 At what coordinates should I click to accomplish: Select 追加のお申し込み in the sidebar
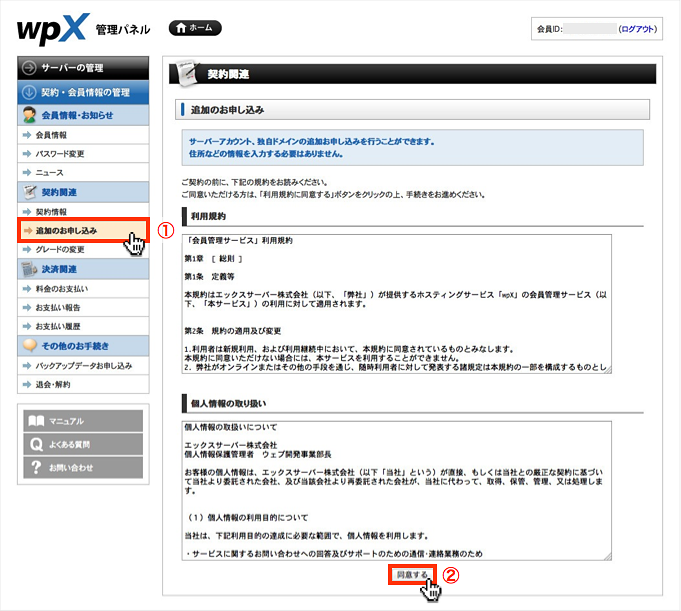83,230
